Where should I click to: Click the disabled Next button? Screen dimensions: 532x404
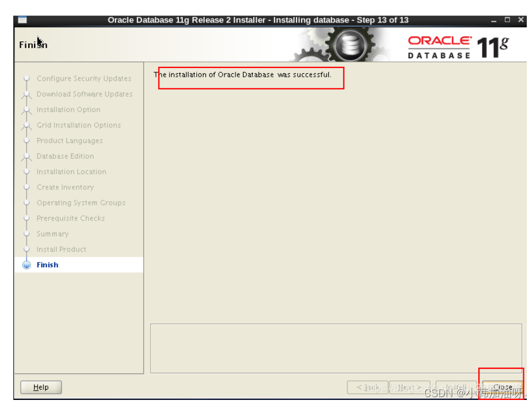coord(410,387)
